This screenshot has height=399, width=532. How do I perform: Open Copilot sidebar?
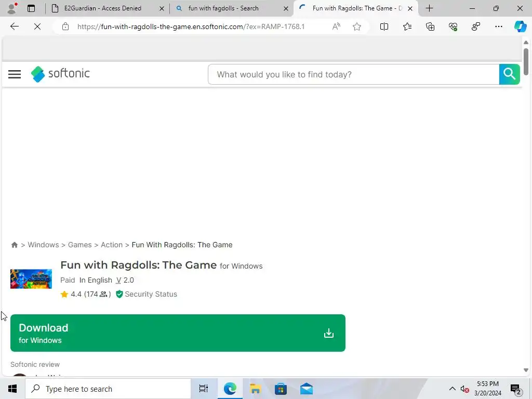[520, 26]
